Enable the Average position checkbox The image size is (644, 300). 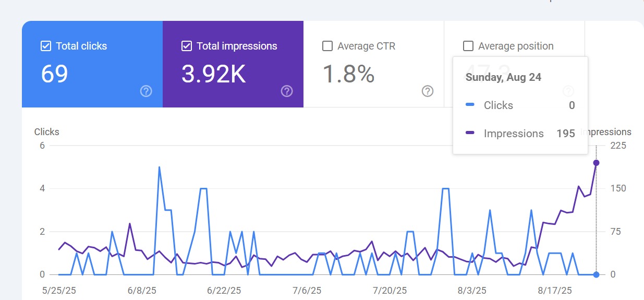click(468, 46)
